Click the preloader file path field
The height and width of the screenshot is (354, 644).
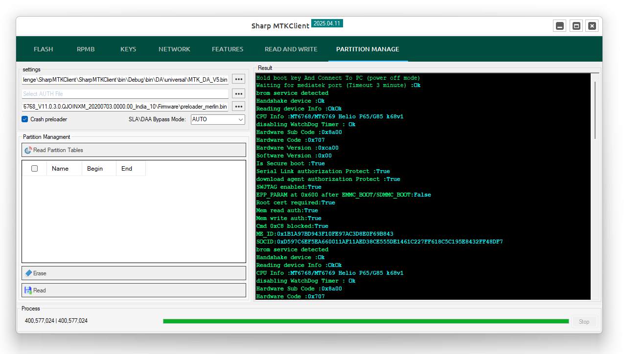click(125, 107)
